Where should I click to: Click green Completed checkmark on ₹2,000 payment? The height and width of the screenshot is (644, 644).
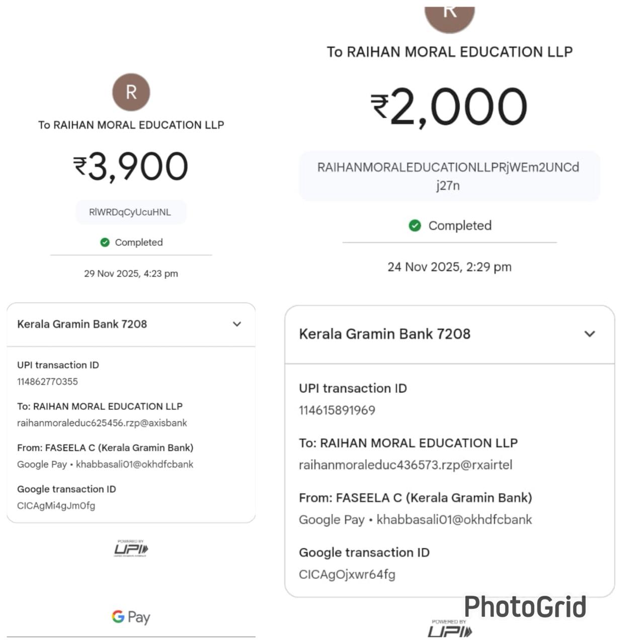(x=415, y=225)
